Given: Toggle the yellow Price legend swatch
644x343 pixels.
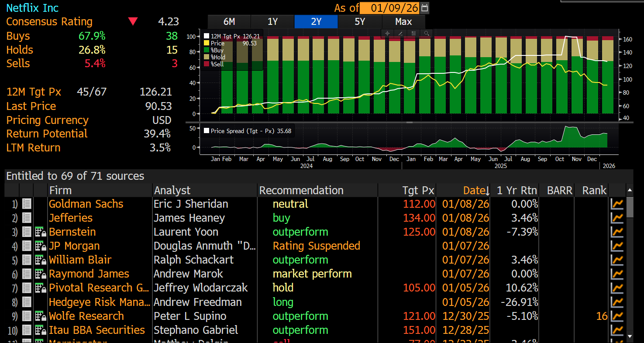Looking at the screenshot, I should [207, 43].
